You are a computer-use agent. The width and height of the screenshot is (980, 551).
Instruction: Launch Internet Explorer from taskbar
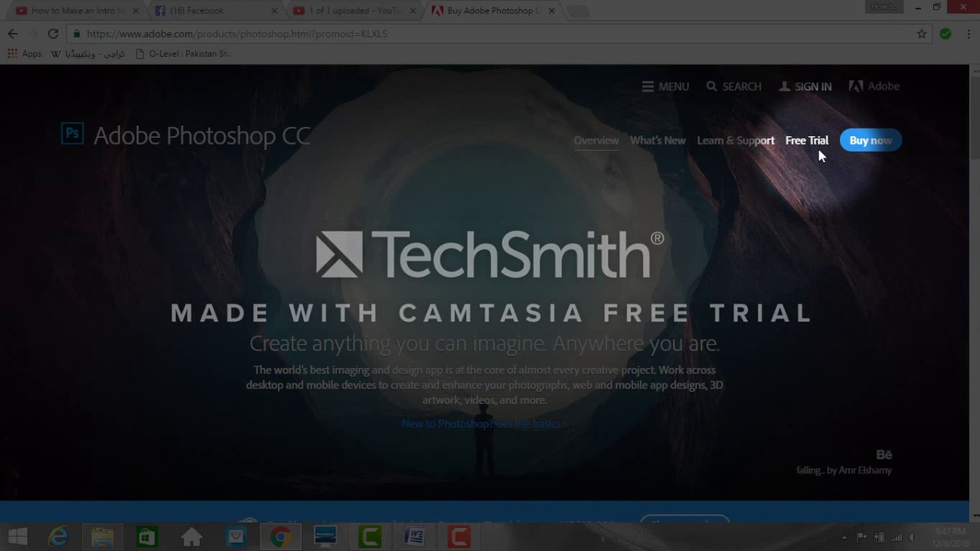(59, 536)
